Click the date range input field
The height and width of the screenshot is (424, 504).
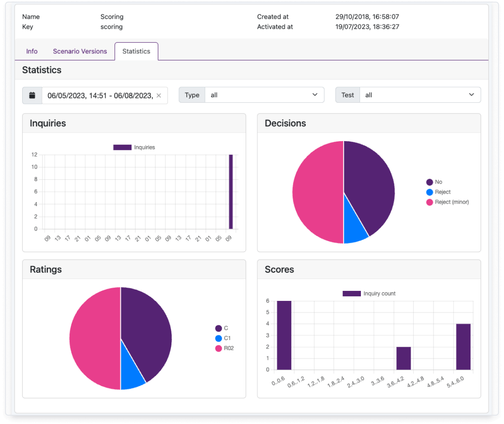[105, 96]
